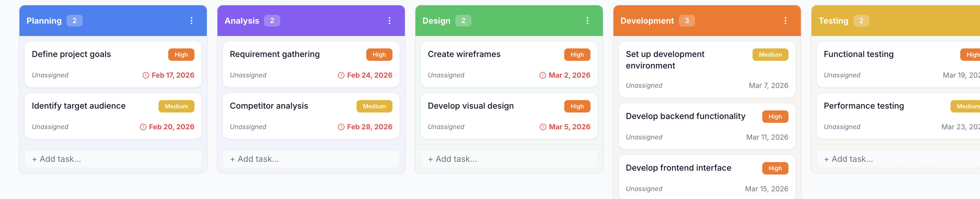Open Develop frontend interface card
The height and width of the screenshot is (199, 980).
point(707,177)
